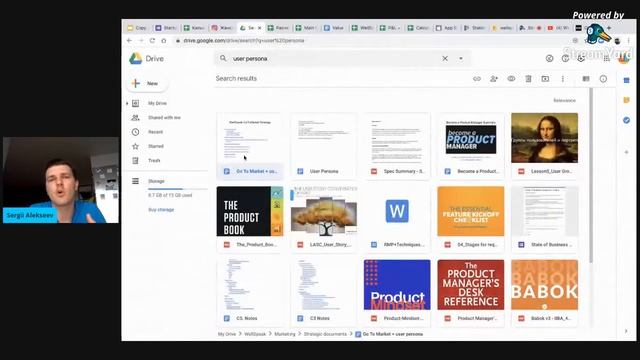Open My Drive in sidebar
640x360 pixels.
coord(157,103)
